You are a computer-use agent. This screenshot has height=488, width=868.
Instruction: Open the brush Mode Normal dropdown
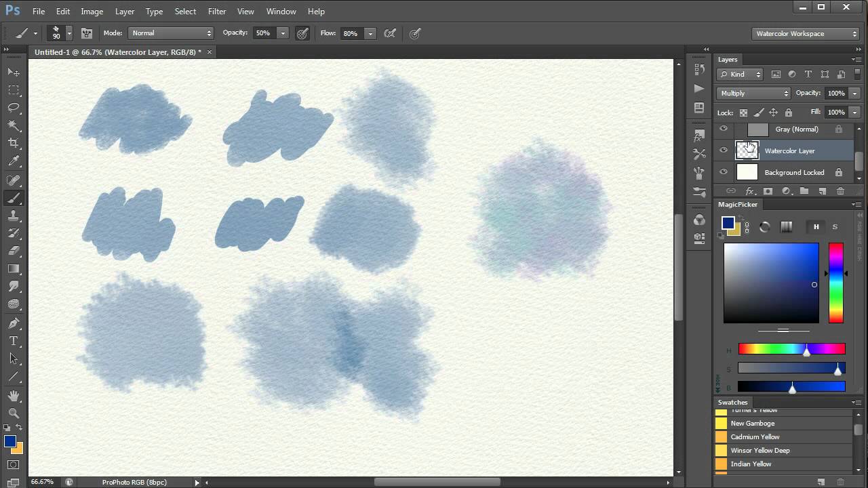171,33
